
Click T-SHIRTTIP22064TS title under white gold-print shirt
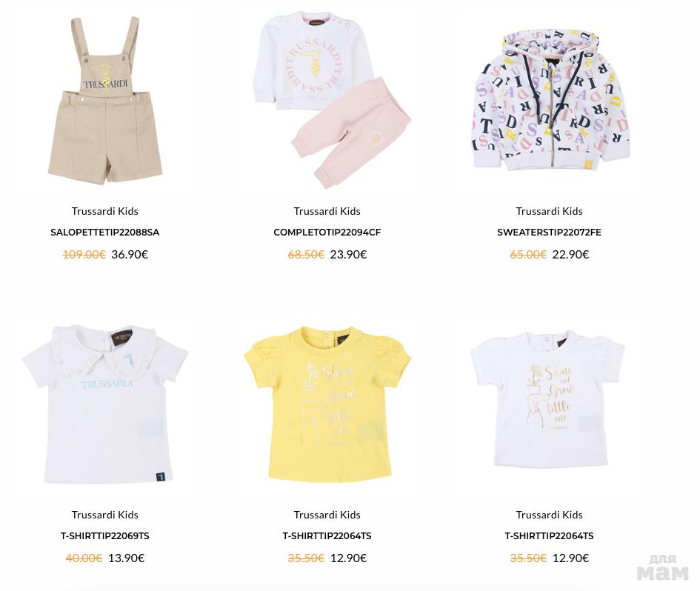[x=549, y=535]
